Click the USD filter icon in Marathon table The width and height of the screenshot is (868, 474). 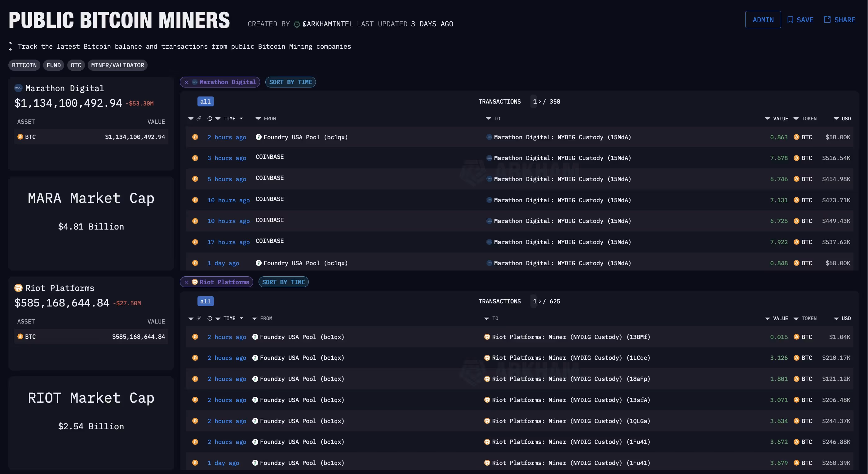point(836,119)
